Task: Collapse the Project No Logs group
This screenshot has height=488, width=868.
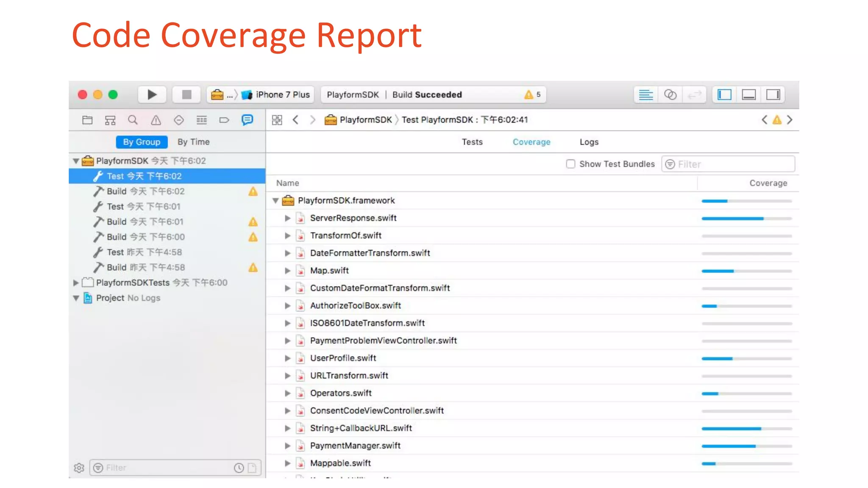Action: pyautogui.click(x=76, y=298)
